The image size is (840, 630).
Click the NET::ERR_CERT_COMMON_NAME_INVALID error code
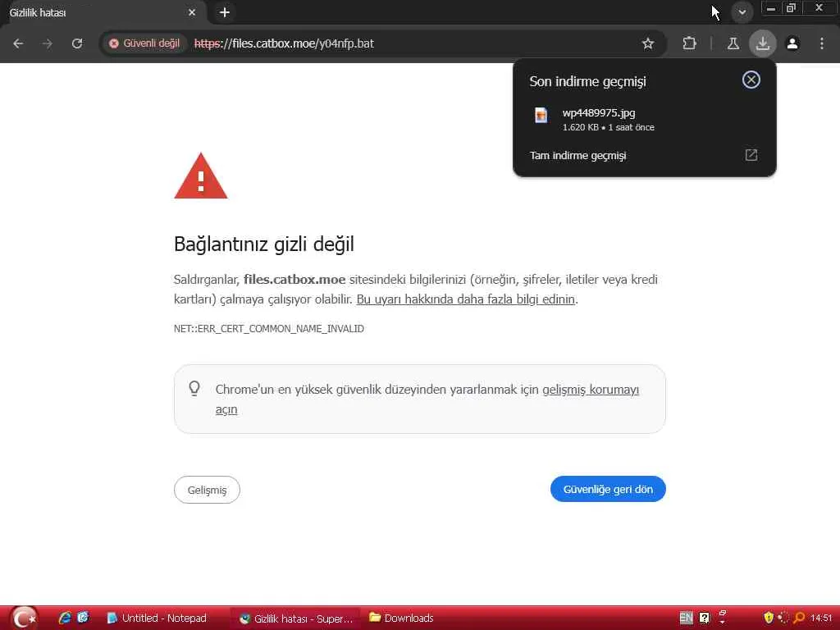268,328
